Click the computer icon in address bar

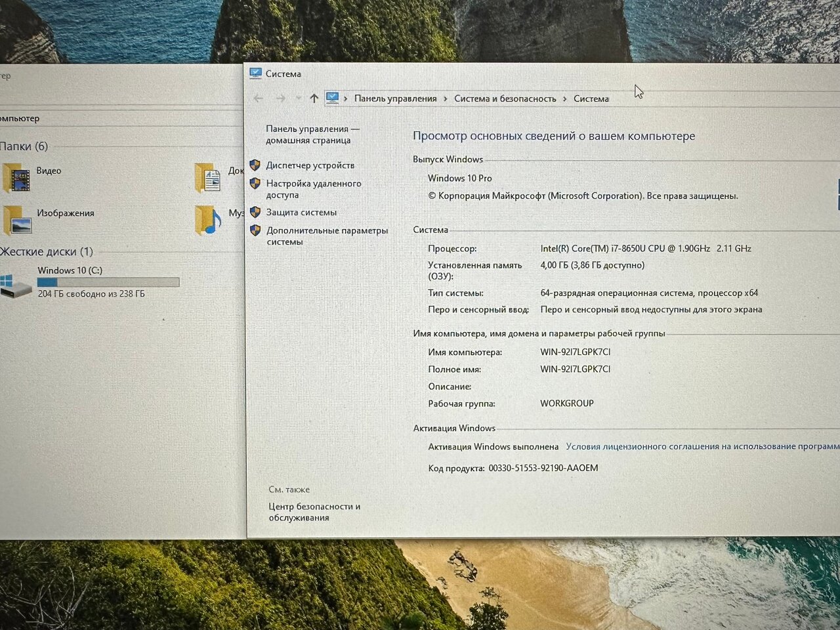[333, 98]
